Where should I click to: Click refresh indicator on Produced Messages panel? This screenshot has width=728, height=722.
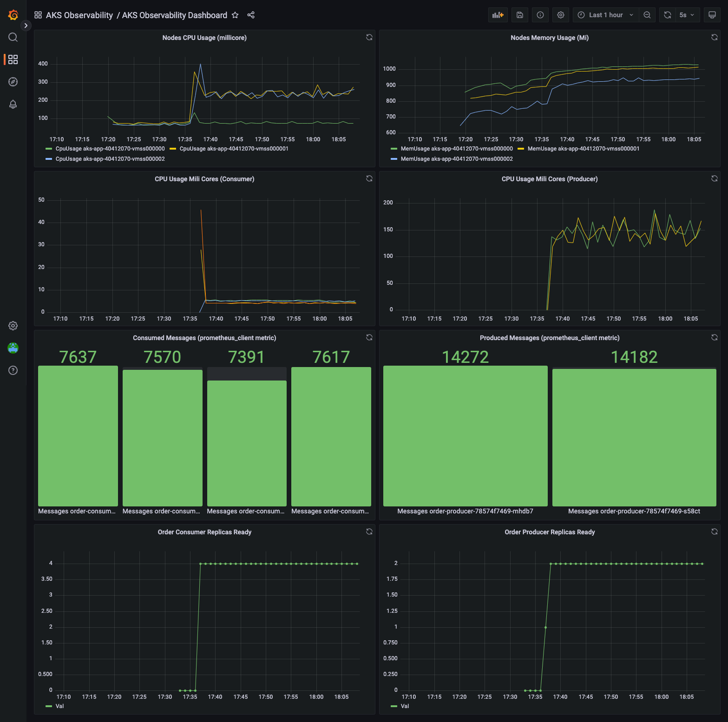715,337
